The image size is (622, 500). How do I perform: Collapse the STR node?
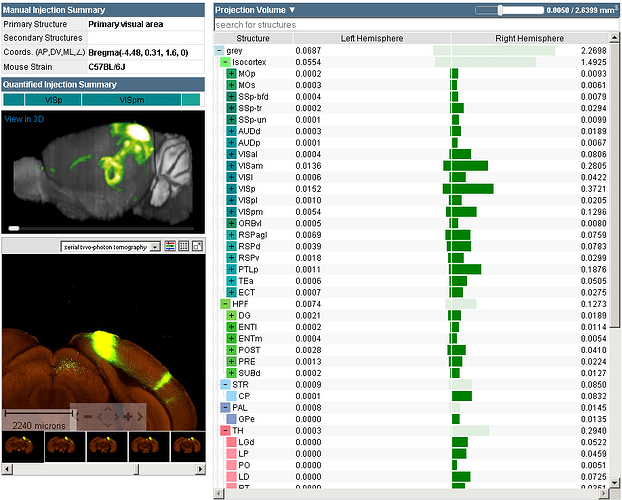(x=225, y=385)
